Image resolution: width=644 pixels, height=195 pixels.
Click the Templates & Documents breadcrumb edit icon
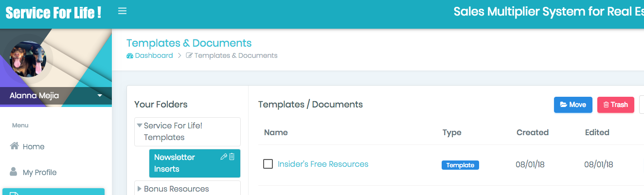pyautogui.click(x=189, y=55)
